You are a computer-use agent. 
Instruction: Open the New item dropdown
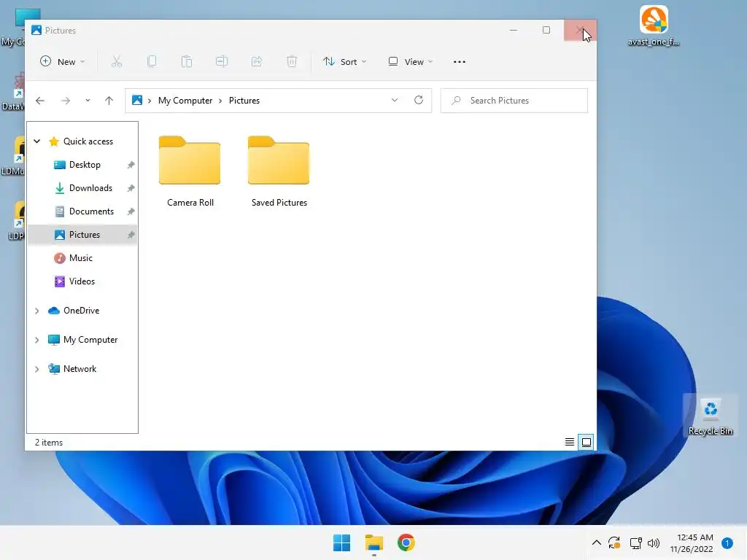coord(63,61)
